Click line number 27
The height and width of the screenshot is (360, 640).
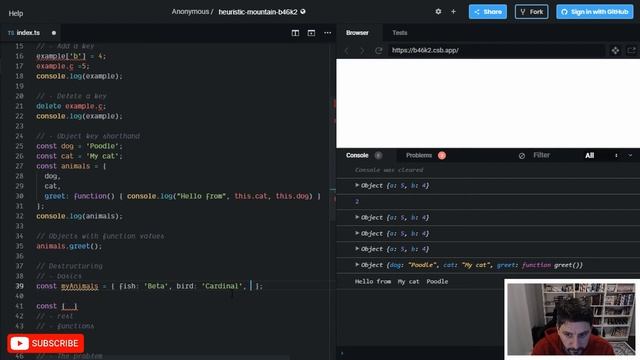(x=19, y=166)
